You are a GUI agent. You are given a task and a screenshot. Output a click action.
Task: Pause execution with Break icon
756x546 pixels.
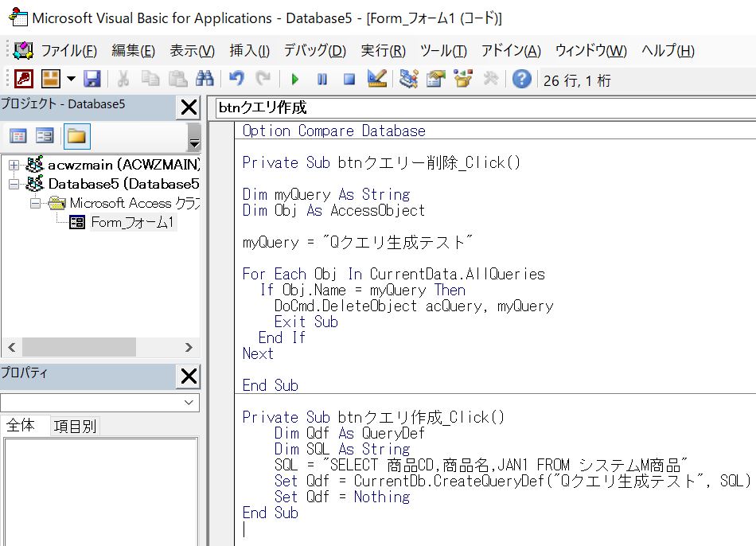point(322,79)
